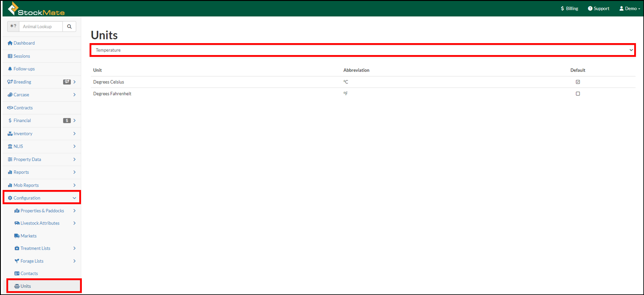This screenshot has width=644, height=295.
Task: Click the Breeding gender icon
Action: [x=10, y=82]
